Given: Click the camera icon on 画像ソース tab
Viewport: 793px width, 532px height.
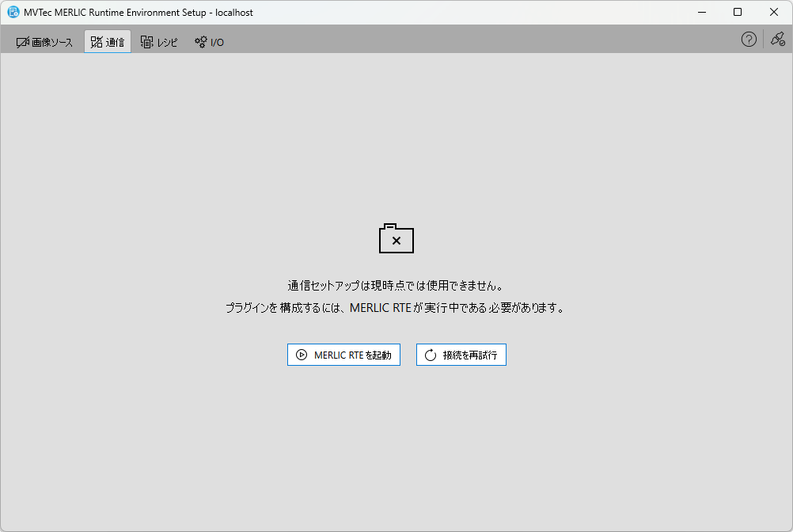Looking at the screenshot, I should click(x=22, y=42).
